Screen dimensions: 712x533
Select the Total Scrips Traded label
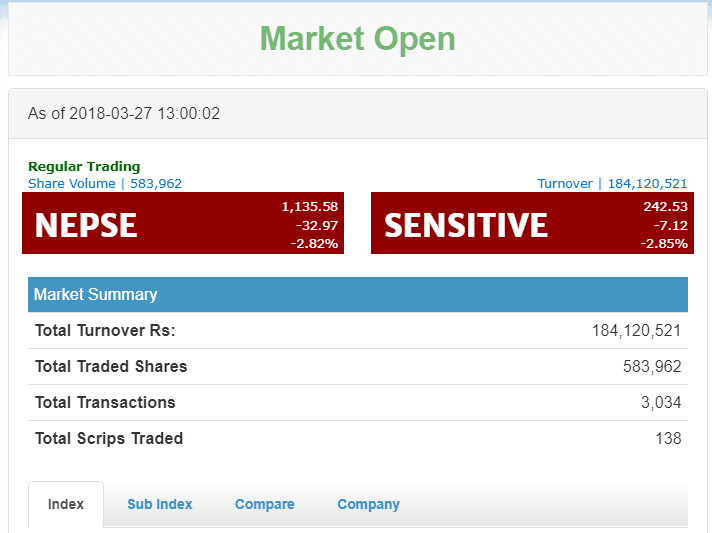tap(109, 439)
